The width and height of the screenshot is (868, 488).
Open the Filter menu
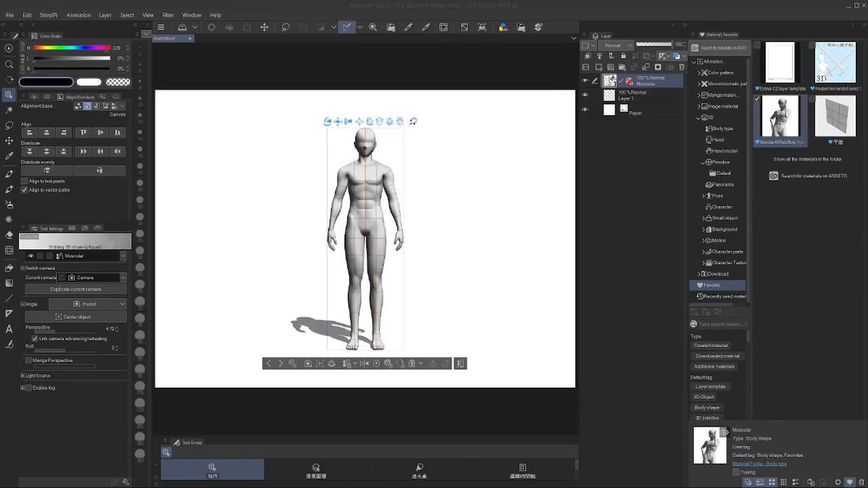point(168,14)
